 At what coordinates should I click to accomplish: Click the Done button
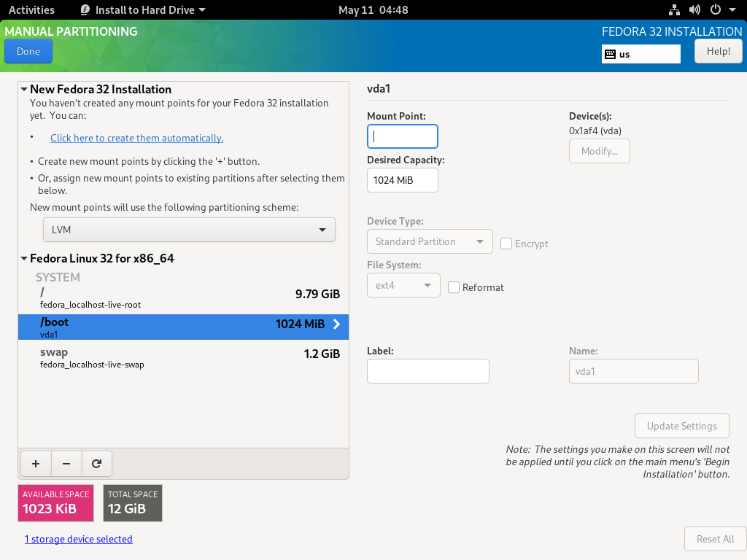click(28, 52)
